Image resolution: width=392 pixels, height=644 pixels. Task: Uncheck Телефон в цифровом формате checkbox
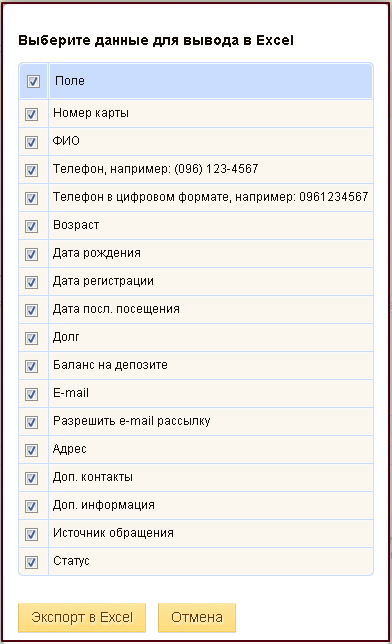32,198
